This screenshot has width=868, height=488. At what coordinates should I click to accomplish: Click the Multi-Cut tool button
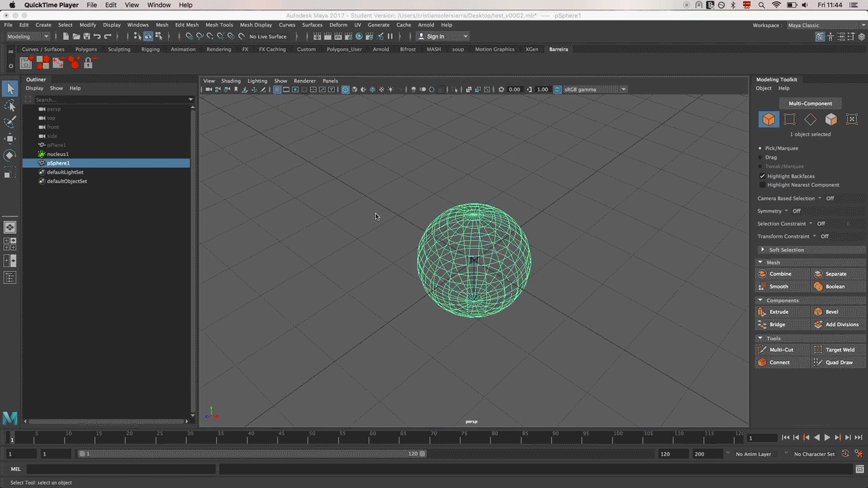click(x=783, y=350)
